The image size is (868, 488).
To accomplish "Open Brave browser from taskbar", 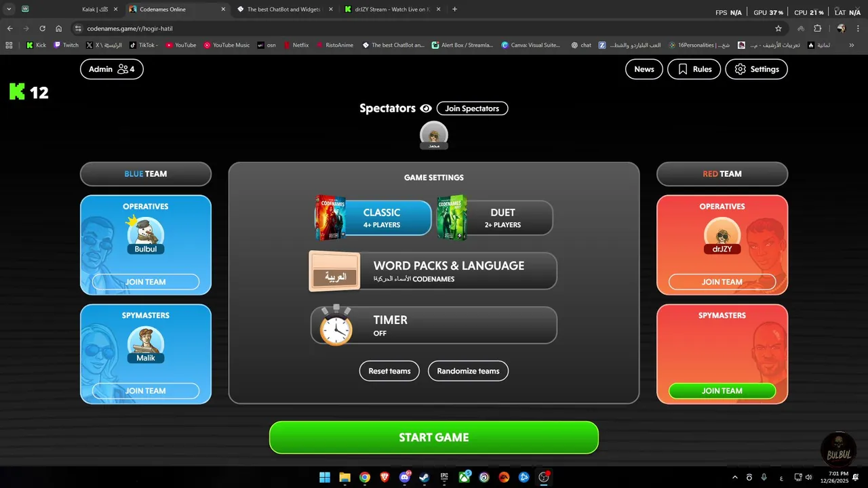I will point(384,477).
